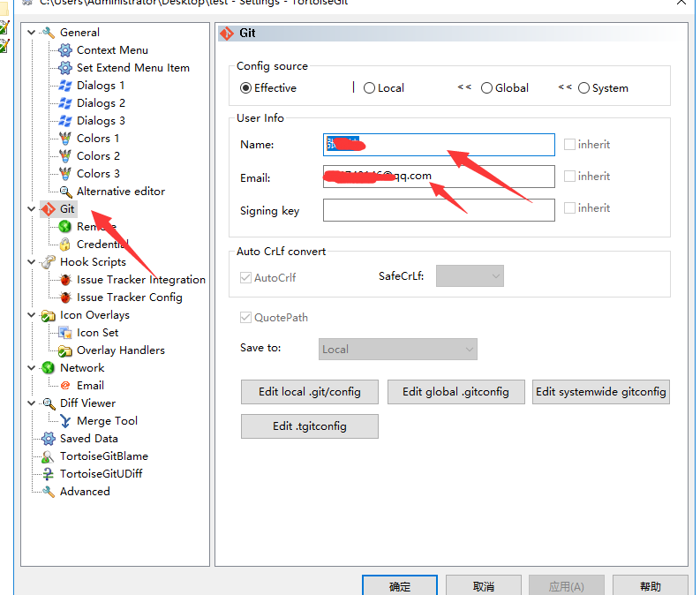Click the Issue Tracker Integration bug icon
This screenshot has width=700, height=595.
(x=65, y=280)
